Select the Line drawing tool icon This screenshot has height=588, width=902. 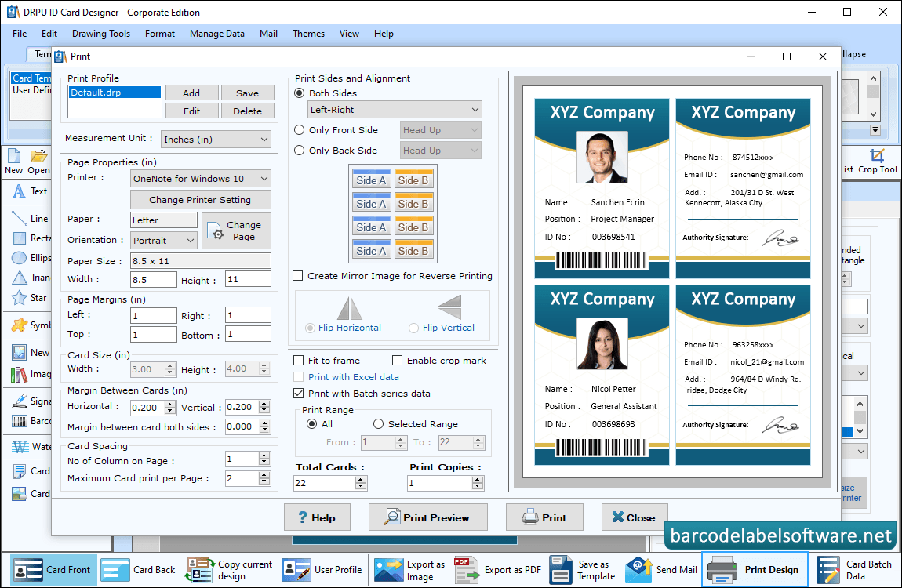[20, 219]
